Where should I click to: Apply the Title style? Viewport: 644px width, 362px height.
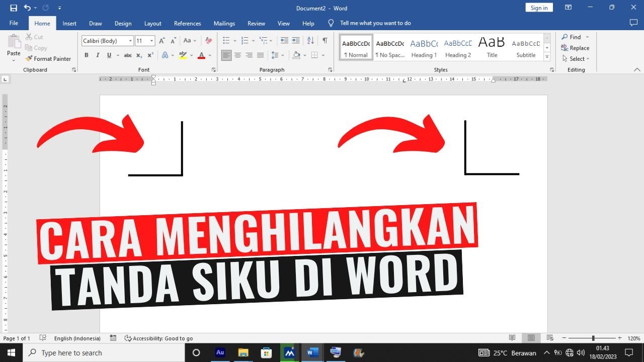click(x=492, y=48)
